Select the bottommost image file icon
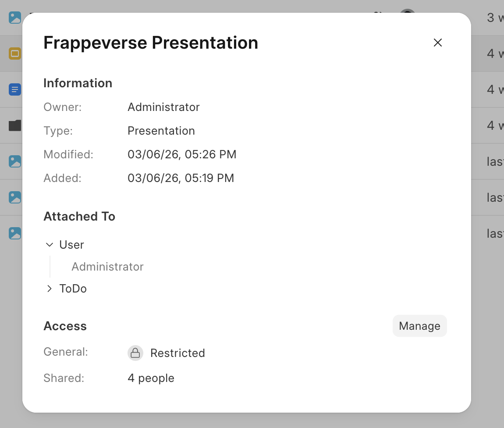 15,233
